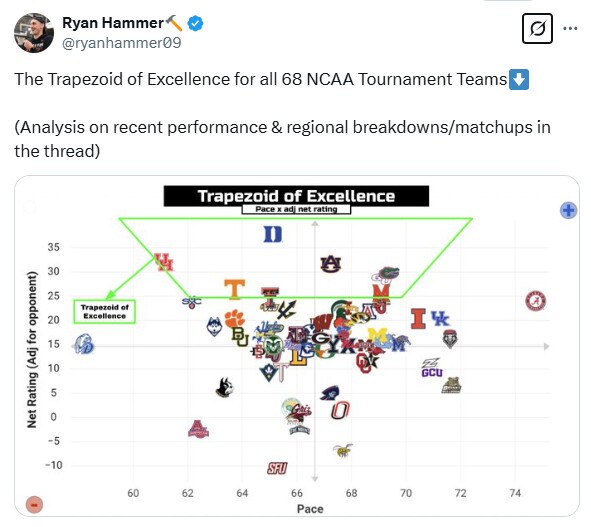Click the blue verified checkmark badge

[x=195, y=23]
